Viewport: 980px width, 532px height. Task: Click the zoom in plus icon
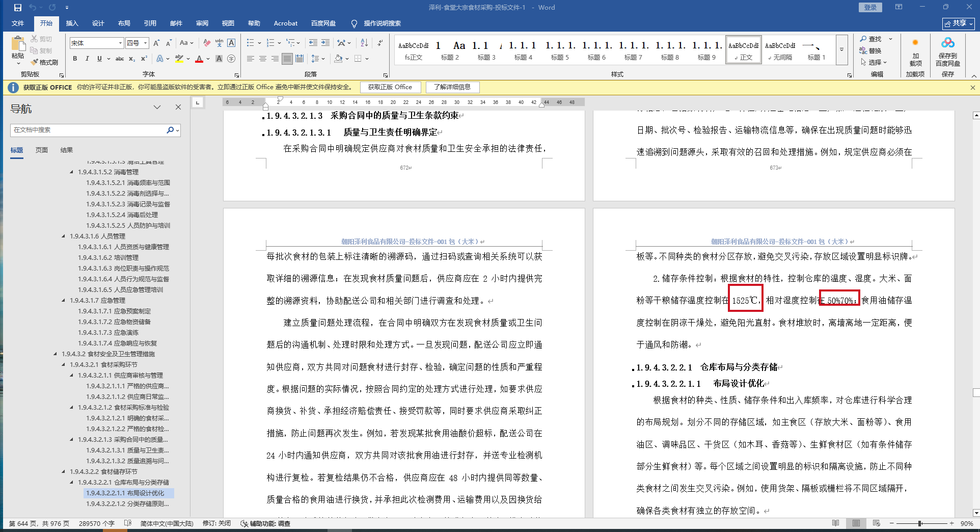click(x=951, y=523)
